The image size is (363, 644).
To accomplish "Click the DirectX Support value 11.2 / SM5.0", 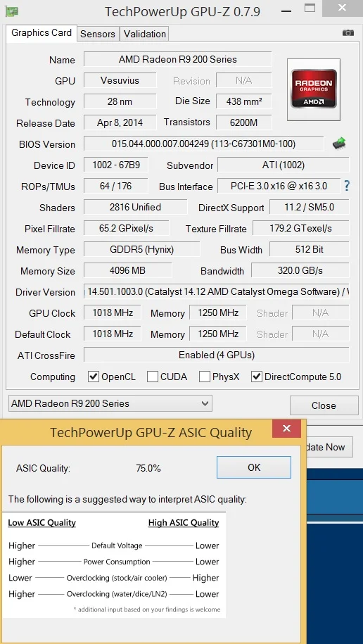I will (310, 207).
